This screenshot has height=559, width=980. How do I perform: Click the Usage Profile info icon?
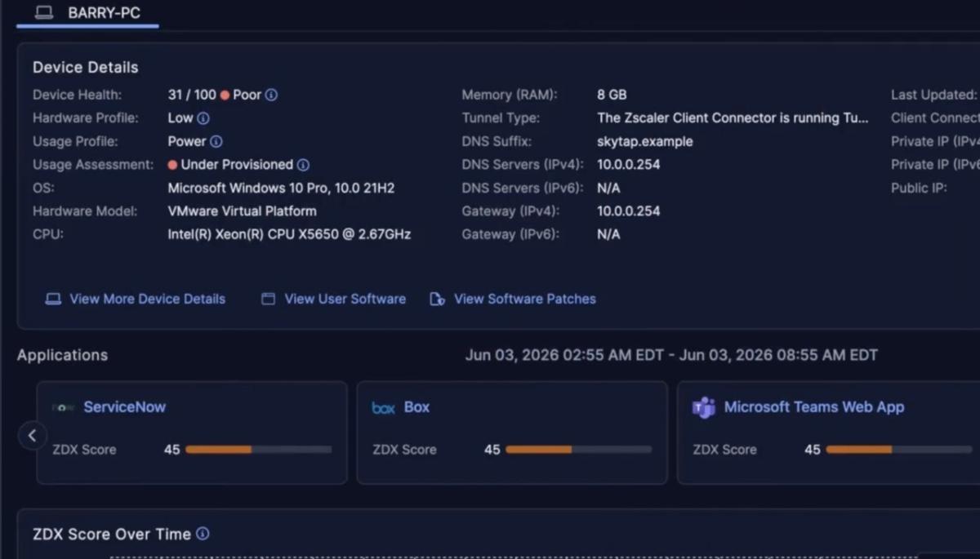pyautogui.click(x=216, y=141)
